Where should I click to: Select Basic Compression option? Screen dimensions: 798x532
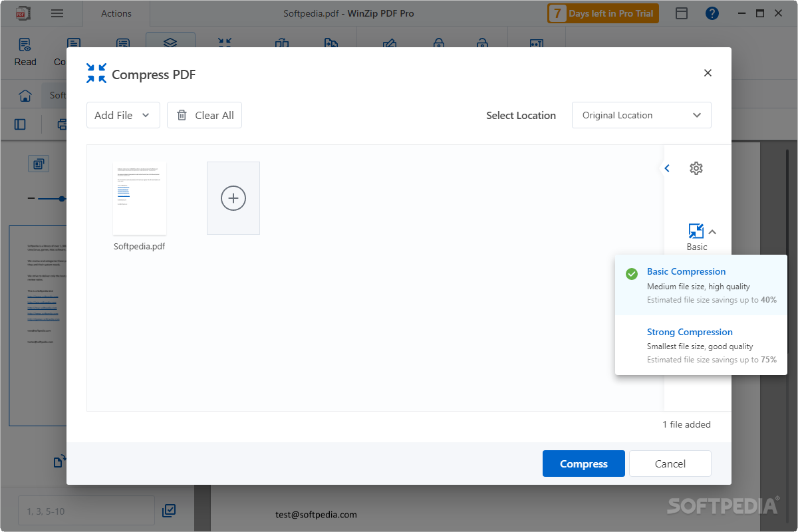pyautogui.click(x=701, y=285)
